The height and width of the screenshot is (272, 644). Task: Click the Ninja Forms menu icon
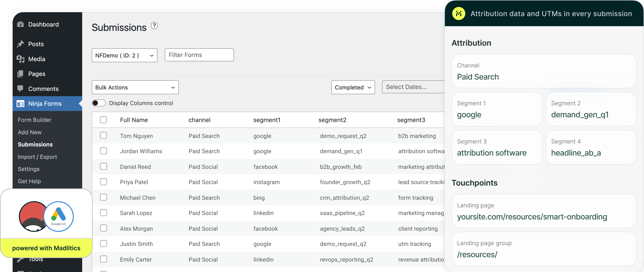tap(20, 103)
